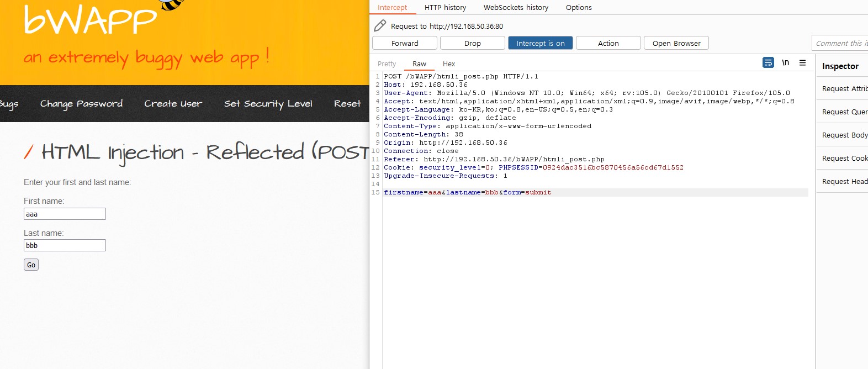
Task: Click the 'Comment this item' field
Action: (x=840, y=43)
